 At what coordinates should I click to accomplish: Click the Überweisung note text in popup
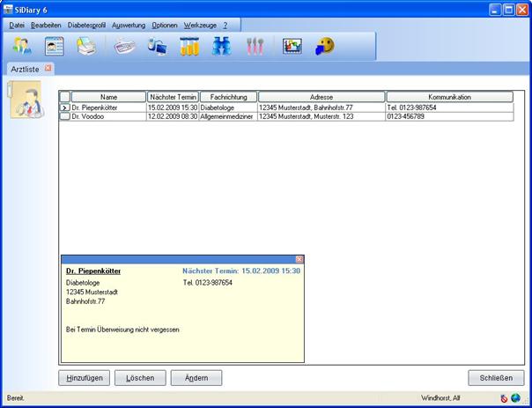pyautogui.click(x=122, y=330)
